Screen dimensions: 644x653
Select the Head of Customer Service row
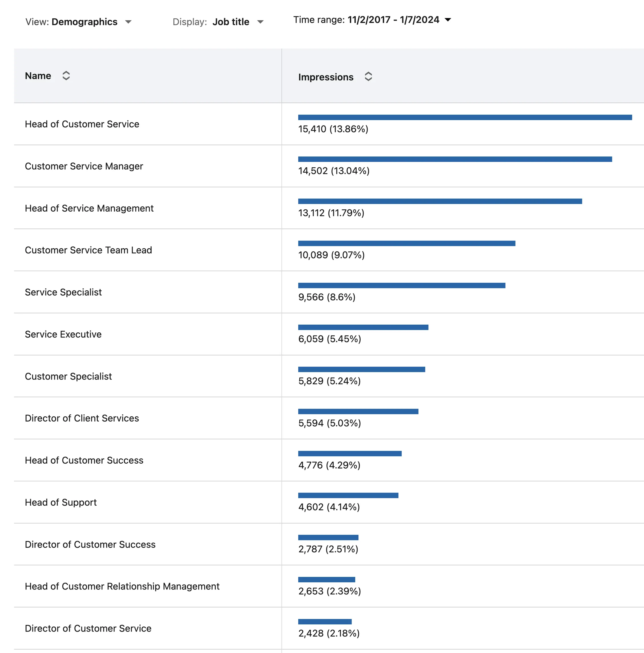click(x=82, y=124)
